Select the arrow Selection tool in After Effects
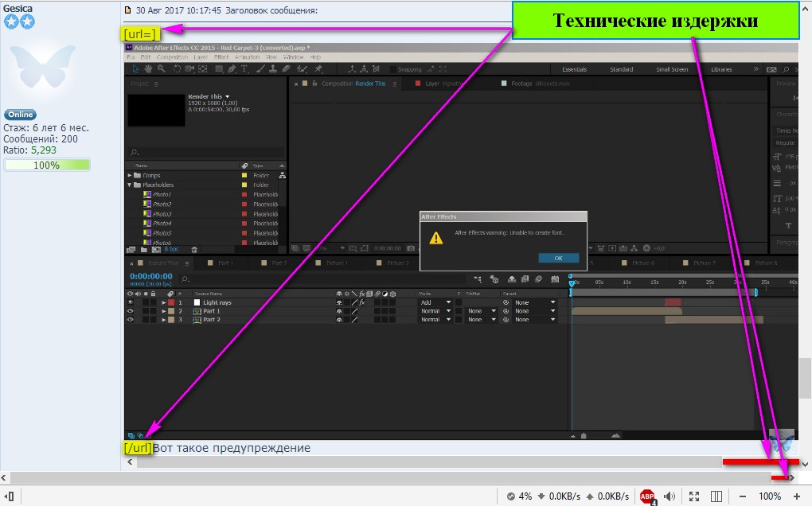The width and height of the screenshot is (812, 506). click(135, 68)
